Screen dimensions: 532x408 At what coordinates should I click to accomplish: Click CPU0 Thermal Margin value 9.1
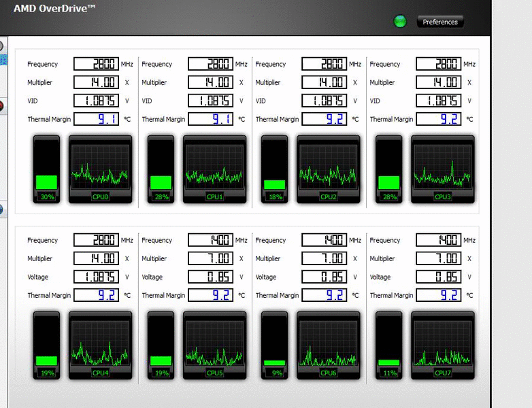(x=97, y=119)
